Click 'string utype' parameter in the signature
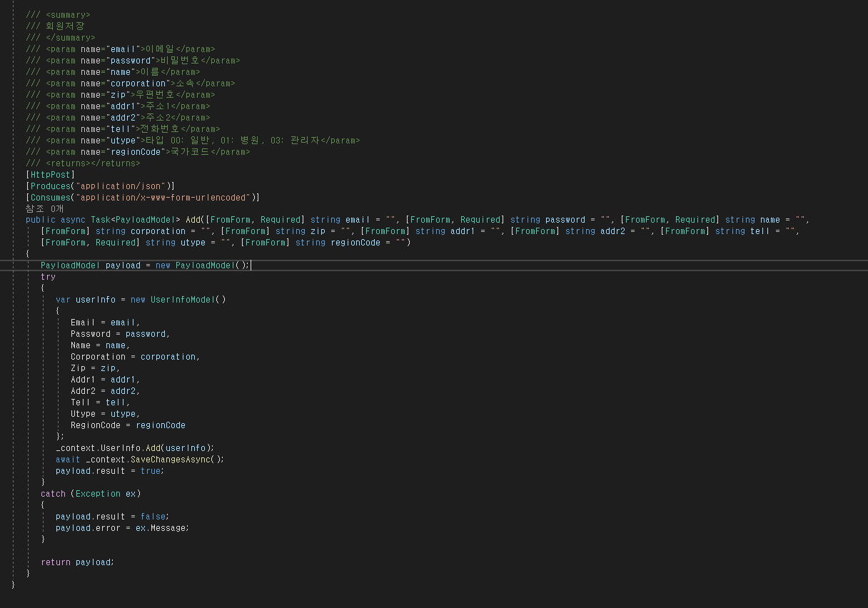Screen dimensions: 868x608 [x=176, y=243]
